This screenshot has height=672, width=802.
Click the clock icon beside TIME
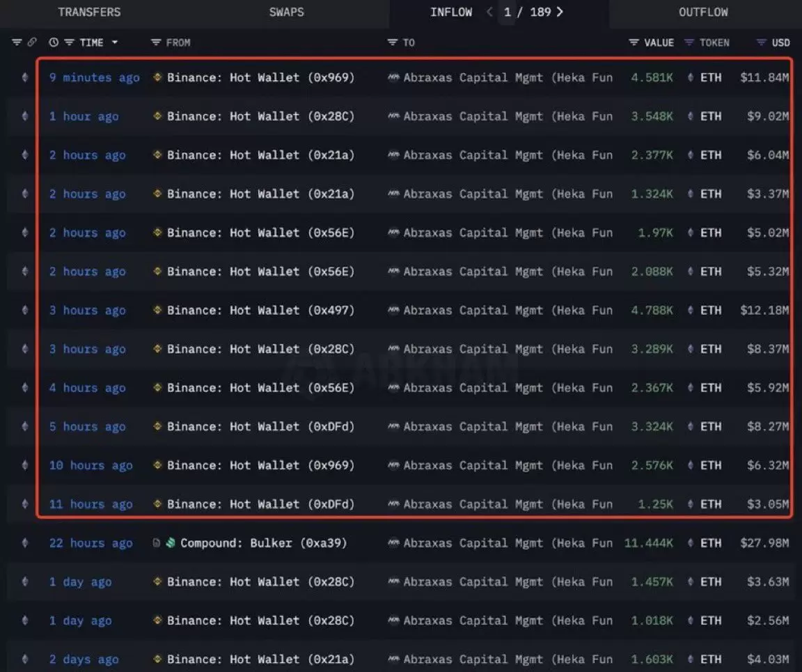53,42
